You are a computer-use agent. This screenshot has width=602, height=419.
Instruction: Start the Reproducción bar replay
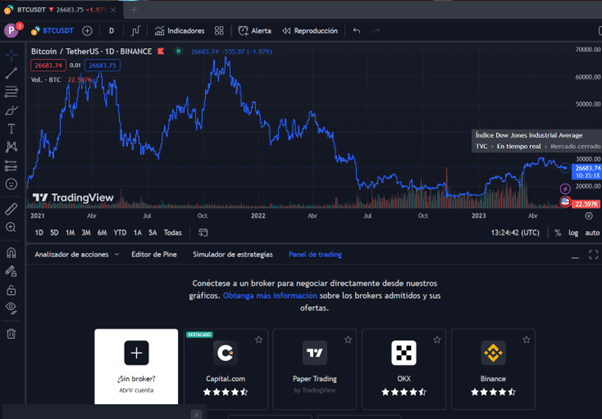[x=310, y=31]
